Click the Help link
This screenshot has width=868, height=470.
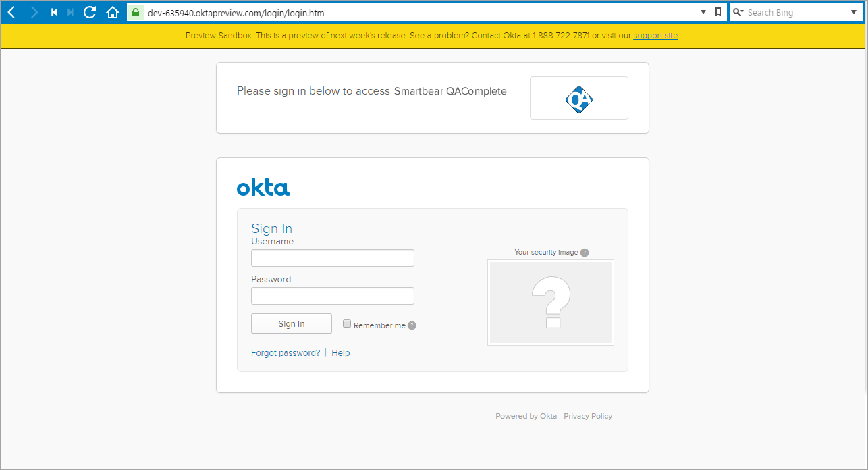(340, 352)
